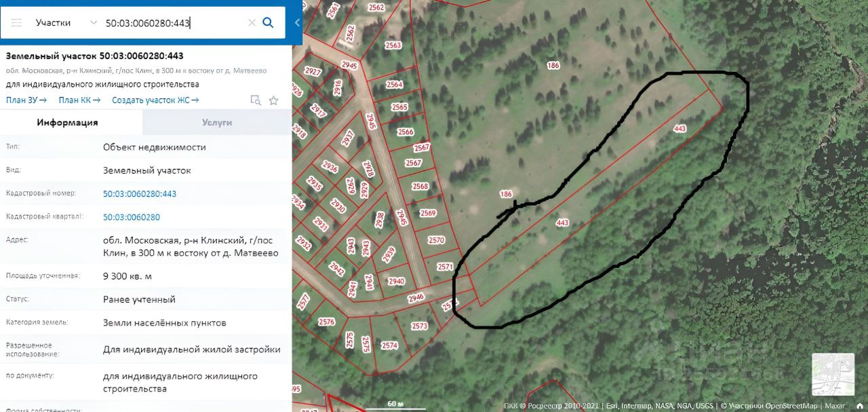This screenshot has height=412, width=868.
Task: Open the hamburger menu icon
Action: pos(17,22)
